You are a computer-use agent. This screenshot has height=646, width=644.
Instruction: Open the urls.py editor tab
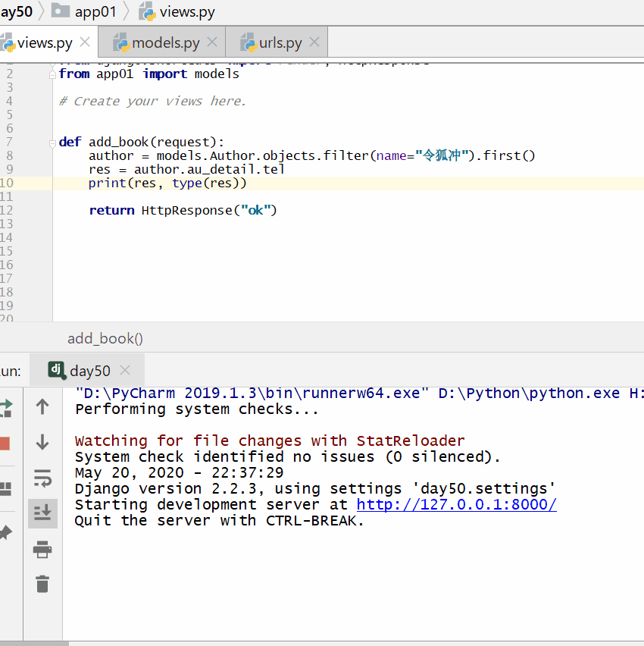click(273, 43)
